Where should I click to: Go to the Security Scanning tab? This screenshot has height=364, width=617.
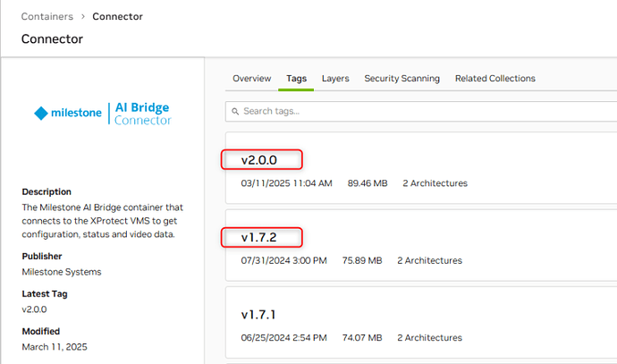(401, 79)
